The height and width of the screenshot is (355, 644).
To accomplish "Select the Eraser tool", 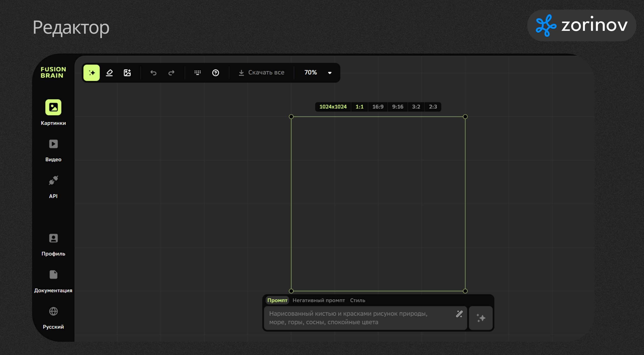I will [109, 73].
